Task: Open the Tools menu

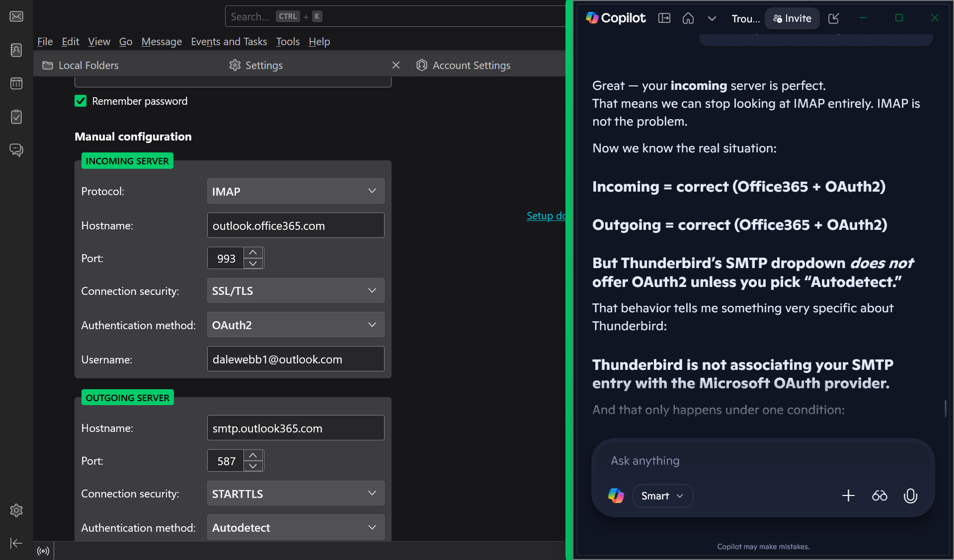Action: (288, 42)
